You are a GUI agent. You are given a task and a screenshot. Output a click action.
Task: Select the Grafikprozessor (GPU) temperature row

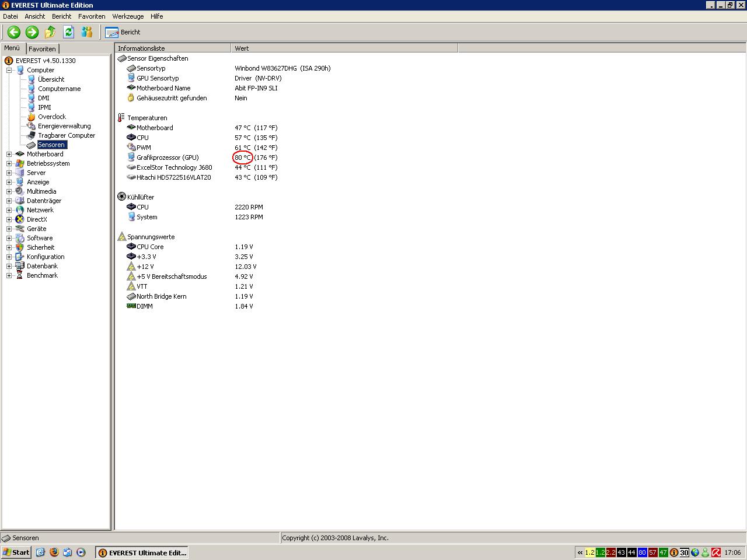pos(202,157)
